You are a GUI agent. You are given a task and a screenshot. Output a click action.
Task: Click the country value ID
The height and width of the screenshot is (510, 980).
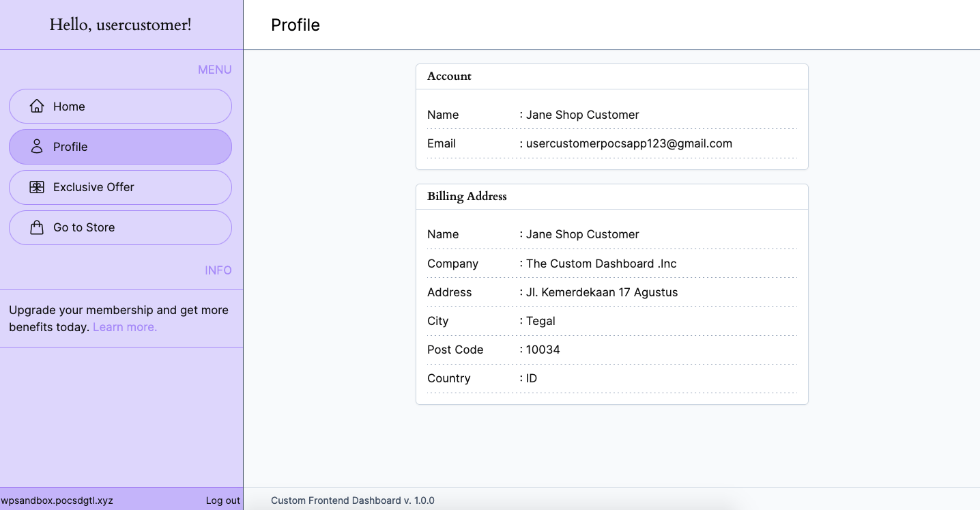pos(532,378)
